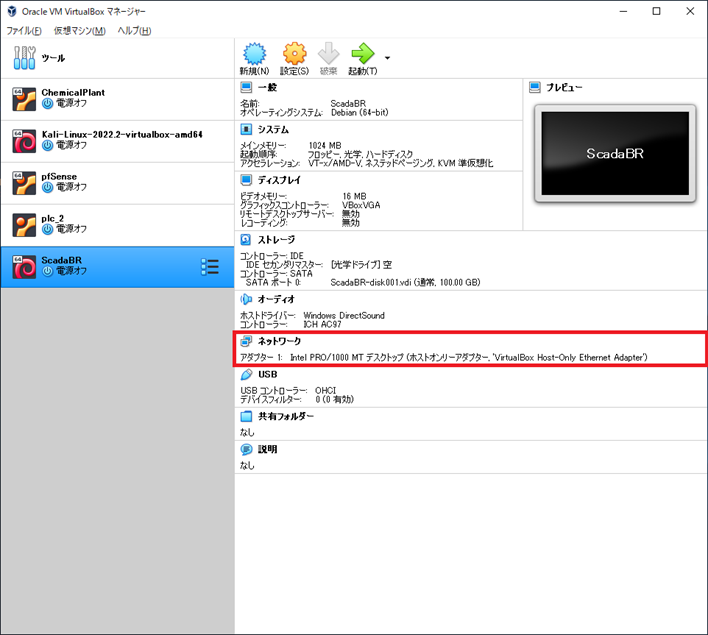Click the Preview (プレビュー) monitor icon
This screenshot has height=635, width=708.
click(535, 87)
